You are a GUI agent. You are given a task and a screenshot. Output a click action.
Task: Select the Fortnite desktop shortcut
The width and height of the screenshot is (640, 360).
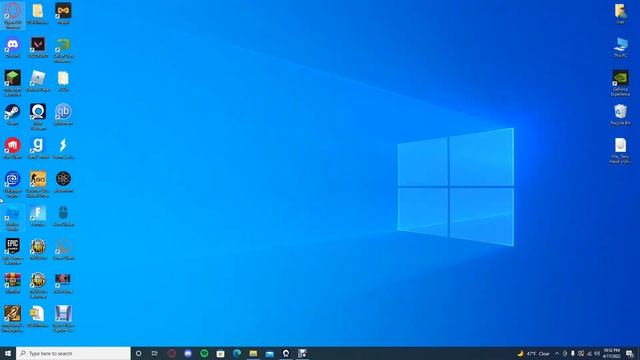(x=38, y=216)
